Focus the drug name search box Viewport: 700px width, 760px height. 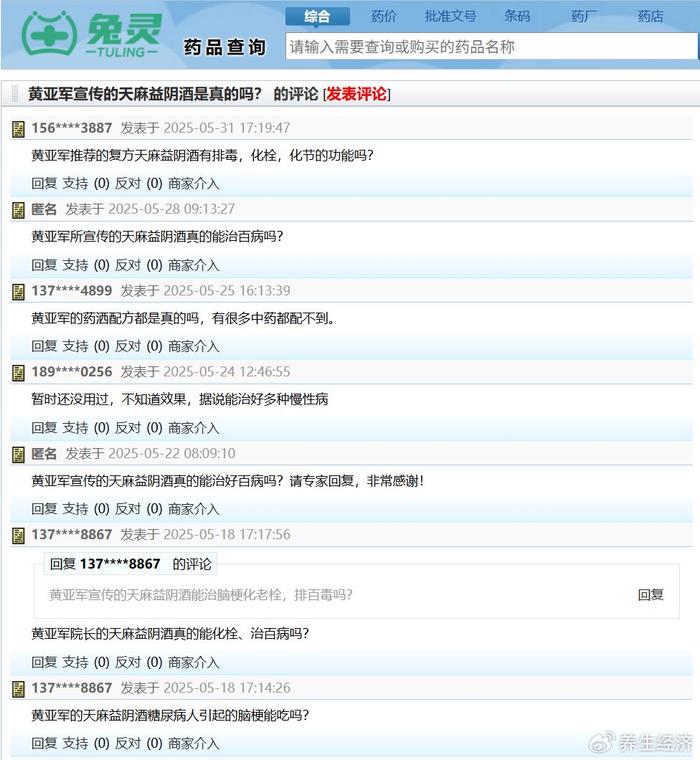tap(491, 47)
